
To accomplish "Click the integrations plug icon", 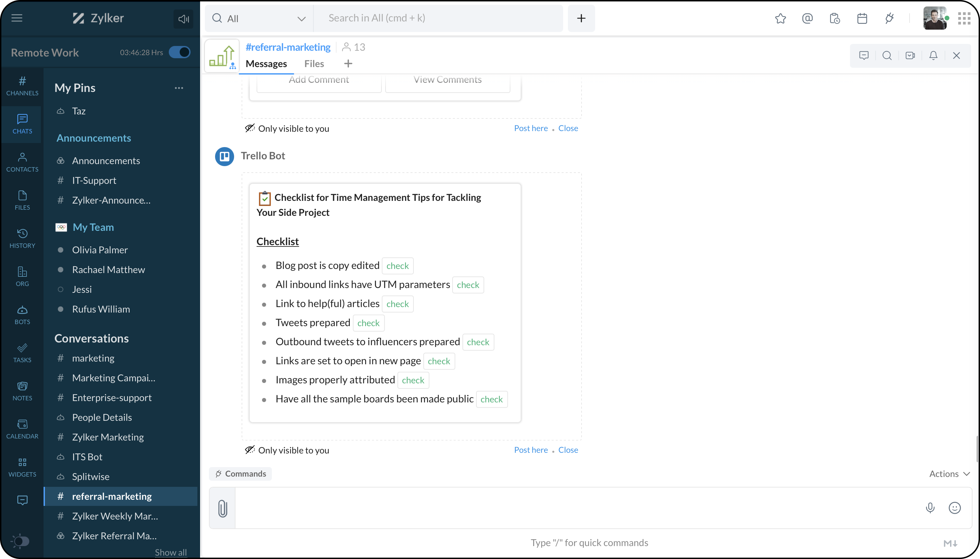I will pos(889,18).
